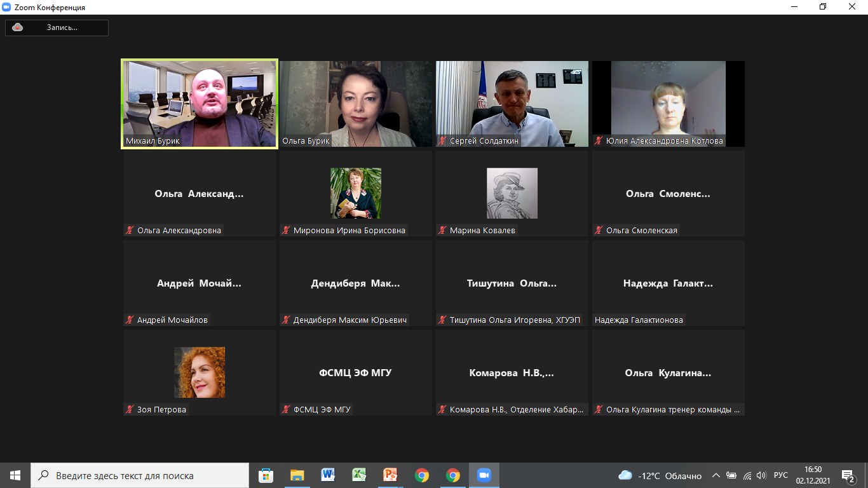This screenshot has width=868, height=488.
Task: Open the Windows Start menu
Action: pyautogui.click(x=15, y=475)
